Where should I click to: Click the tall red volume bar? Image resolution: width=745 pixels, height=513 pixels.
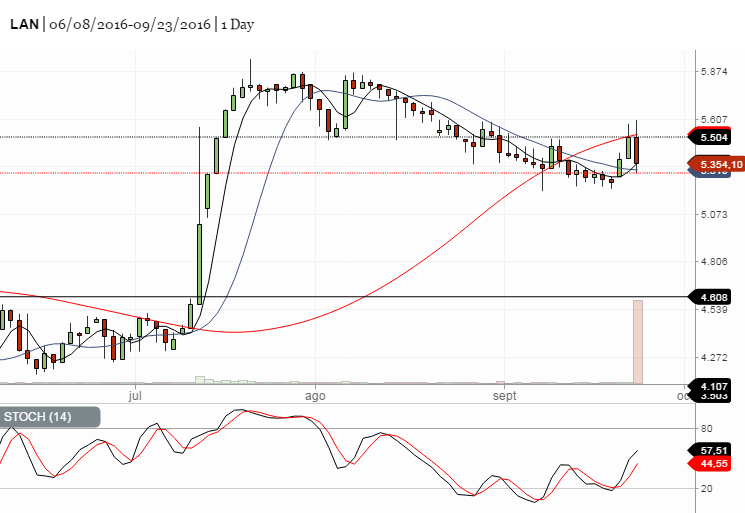(x=638, y=342)
